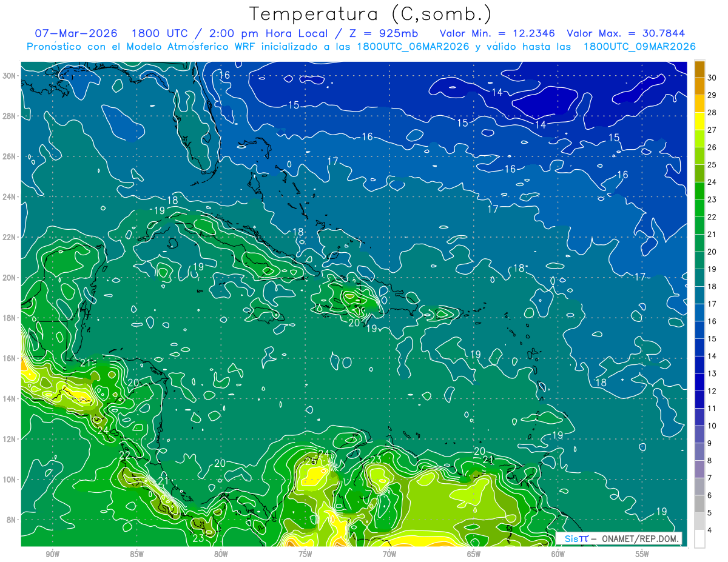Click the yellow colorbar segment between 27 and 28

tap(699, 121)
